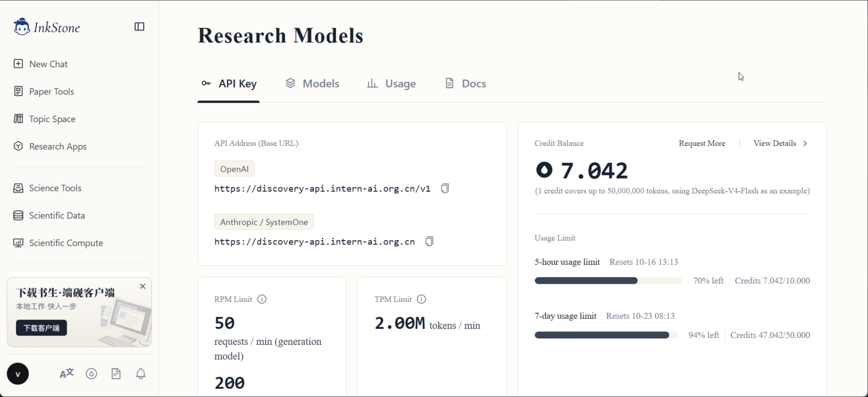Copy the Anthropic / SystemOne URL

tap(429, 241)
